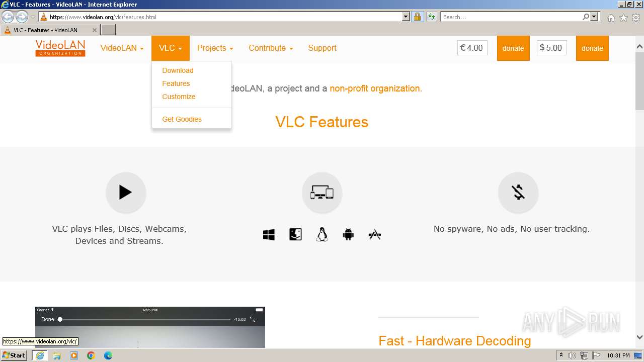This screenshot has width=644, height=362.
Task: Open the VideoLAN dropdown menu
Action: [122, 48]
